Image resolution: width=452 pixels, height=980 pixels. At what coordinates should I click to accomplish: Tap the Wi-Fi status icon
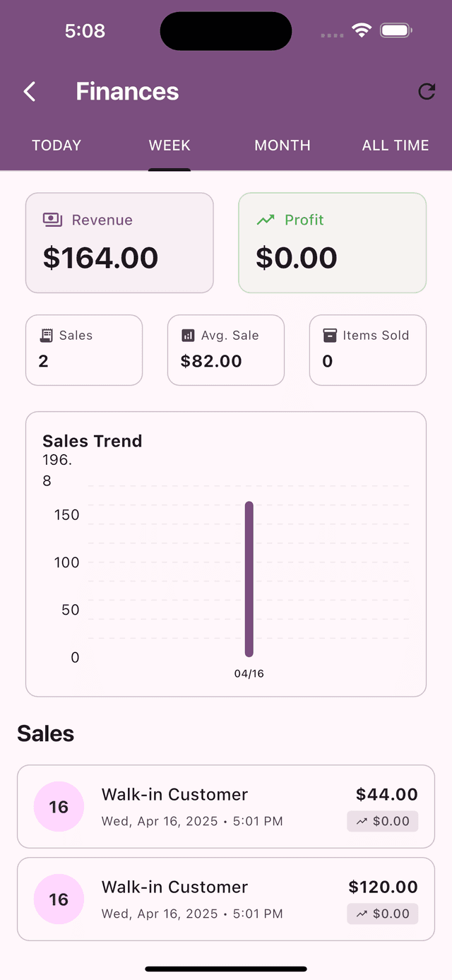(x=362, y=30)
